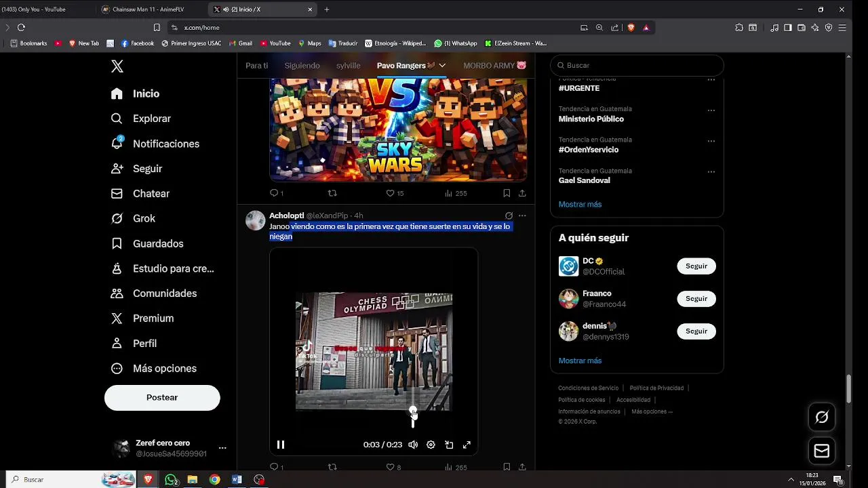Click the Buscar search field on X
The width and height of the screenshot is (868, 488).
click(x=637, y=66)
